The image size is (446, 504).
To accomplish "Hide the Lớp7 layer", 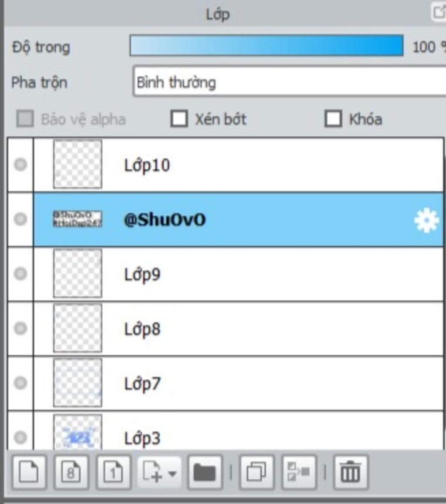I will pyautogui.click(x=20, y=383).
